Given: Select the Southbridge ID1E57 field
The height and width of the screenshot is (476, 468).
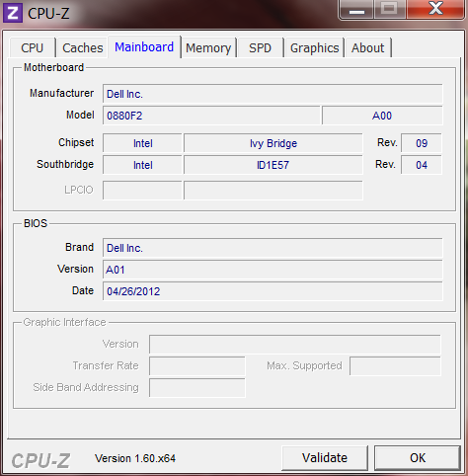Looking at the screenshot, I should click(273, 165).
